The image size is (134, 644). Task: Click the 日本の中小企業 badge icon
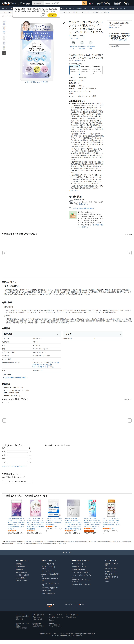[x=73, y=43]
